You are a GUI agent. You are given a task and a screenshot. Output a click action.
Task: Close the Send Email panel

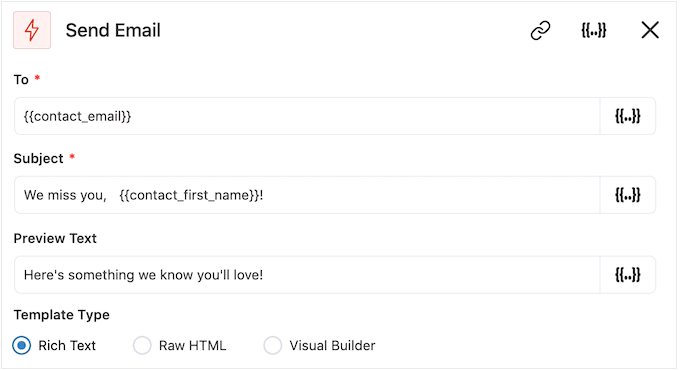[650, 30]
